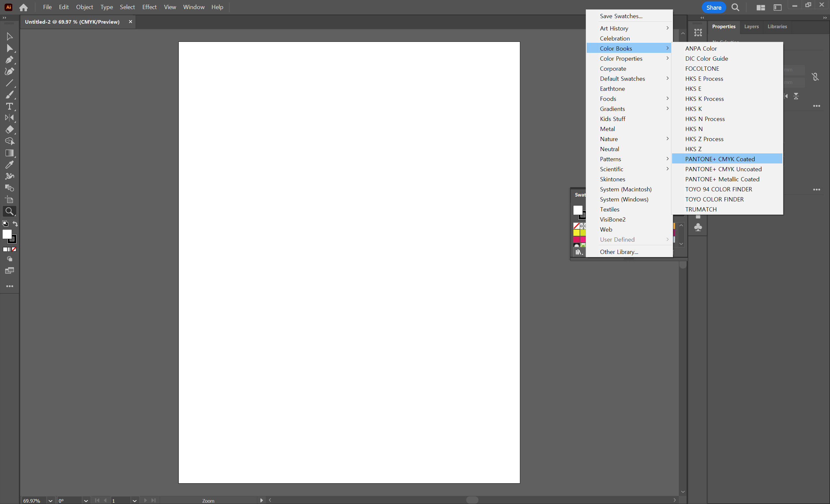Select the Eraser tool
This screenshot has height=504, width=830.
[9, 130]
